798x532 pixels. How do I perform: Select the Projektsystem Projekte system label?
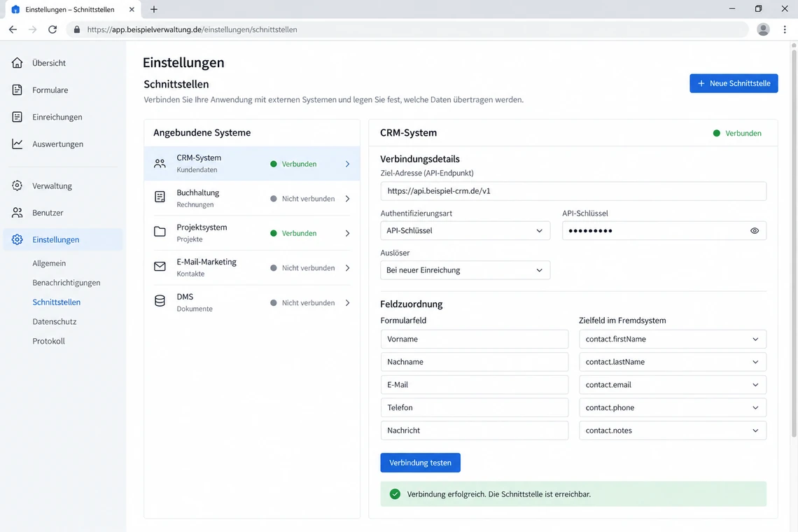click(x=202, y=232)
